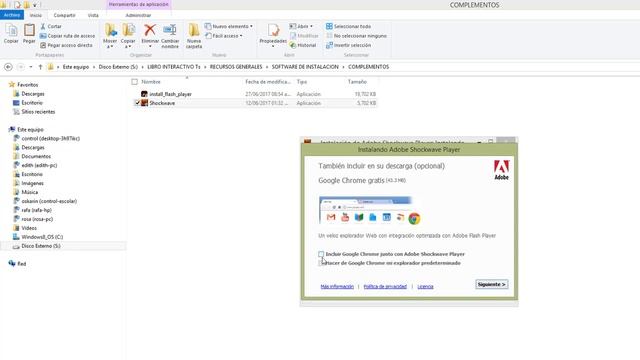The height and width of the screenshot is (360, 640).
Task: Click No seleccionar ninguno
Action: coord(356,36)
